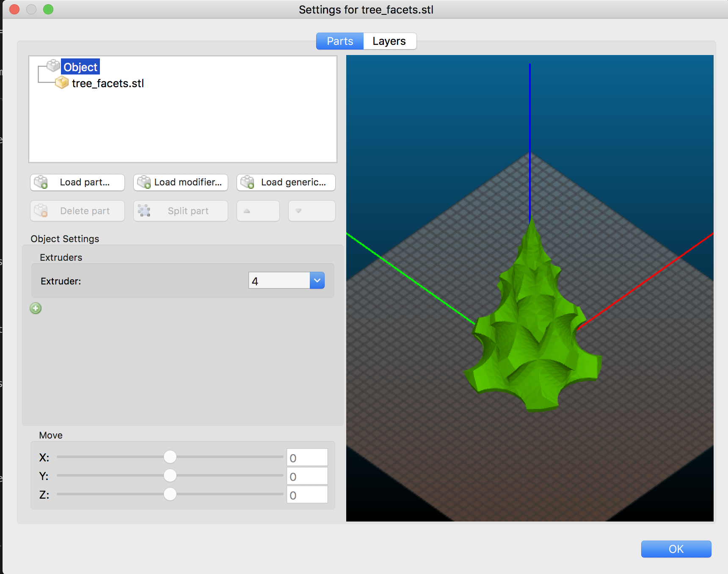This screenshot has height=574, width=728.
Task: Click the Load part… button
Action: click(x=77, y=182)
